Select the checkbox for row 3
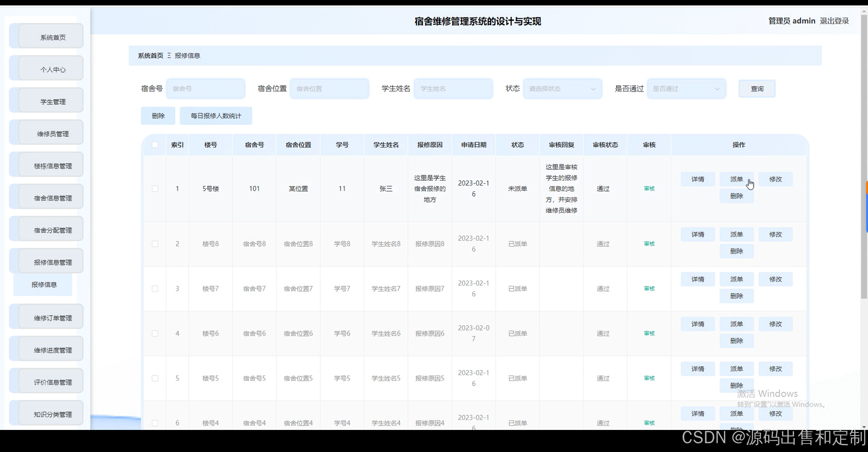Viewport: 868px width, 452px height. point(155,289)
